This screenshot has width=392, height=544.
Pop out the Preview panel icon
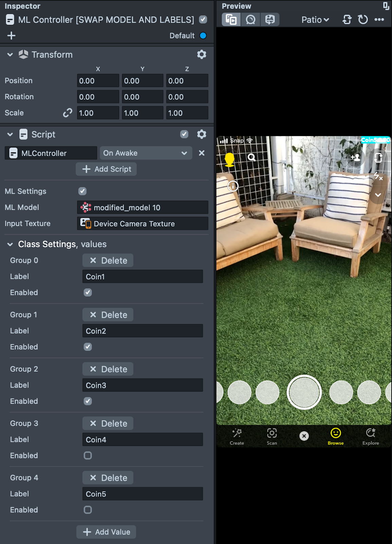(x=386, y=6)
